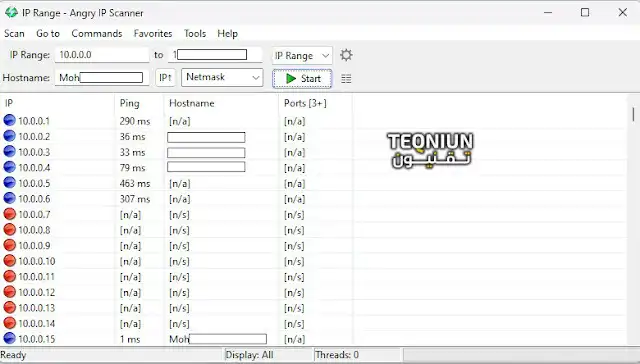Open the Preferences gear icon
Viewport: 640px width, 364px height.
tap(346, 55)
